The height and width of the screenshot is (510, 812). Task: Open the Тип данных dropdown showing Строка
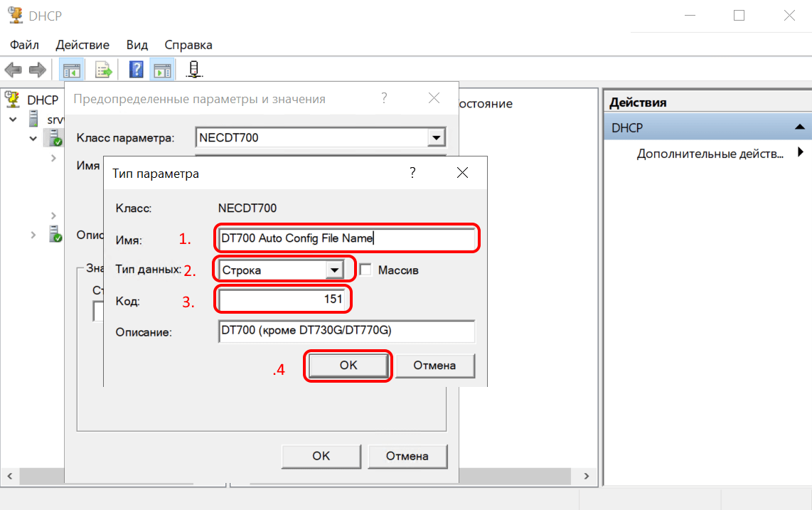333,270
